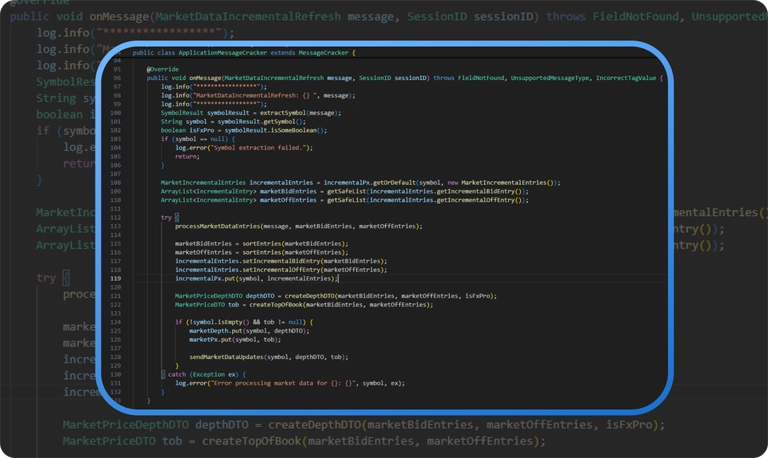Image resolution: width=768 pixels, height=458 pixels.
Task: Click the "Symbol extraction failed." log.error line
Action: coord(244,148)
